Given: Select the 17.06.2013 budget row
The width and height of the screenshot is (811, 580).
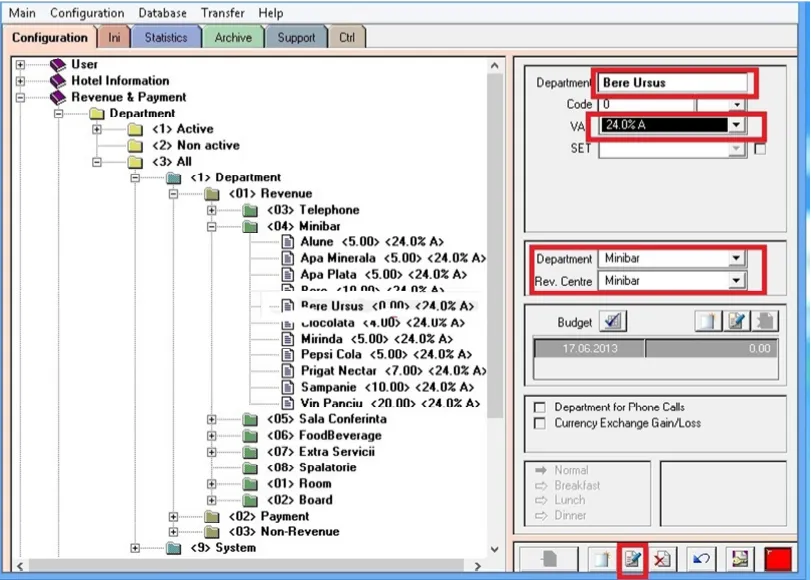Looking at the screenshot, I should (655, 348).
